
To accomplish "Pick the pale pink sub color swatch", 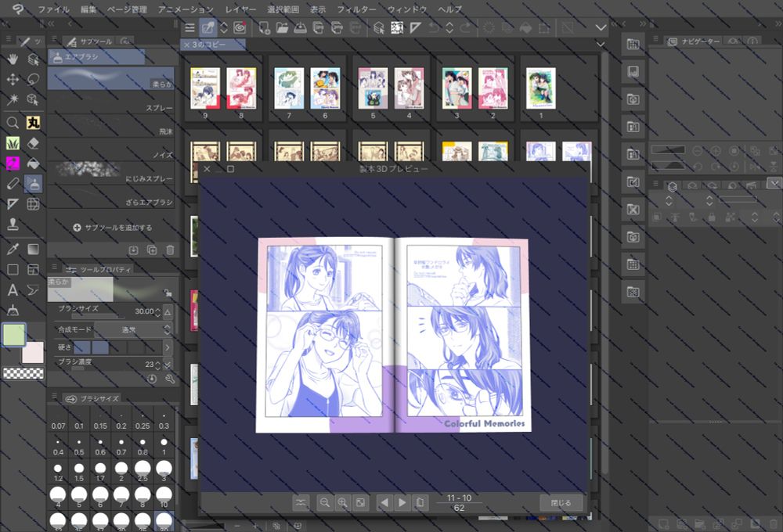I will tap(32, 352).
